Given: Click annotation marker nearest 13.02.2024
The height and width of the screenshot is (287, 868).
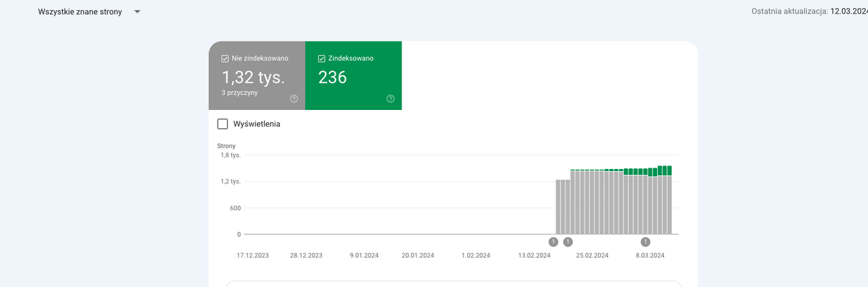Looking at the screenshot, I should (x=553, y=242).
